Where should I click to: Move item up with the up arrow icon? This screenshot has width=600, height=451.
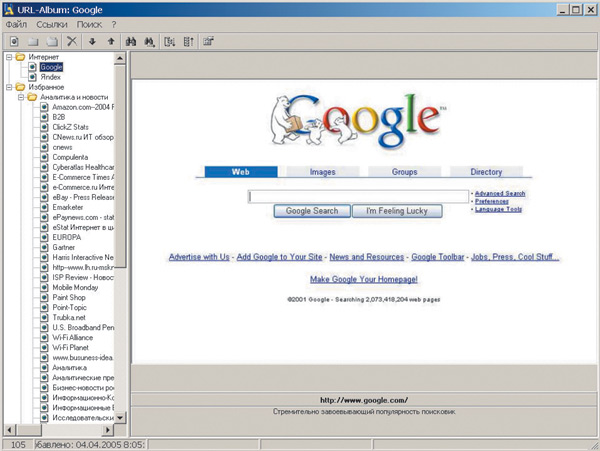click(111, 41)
